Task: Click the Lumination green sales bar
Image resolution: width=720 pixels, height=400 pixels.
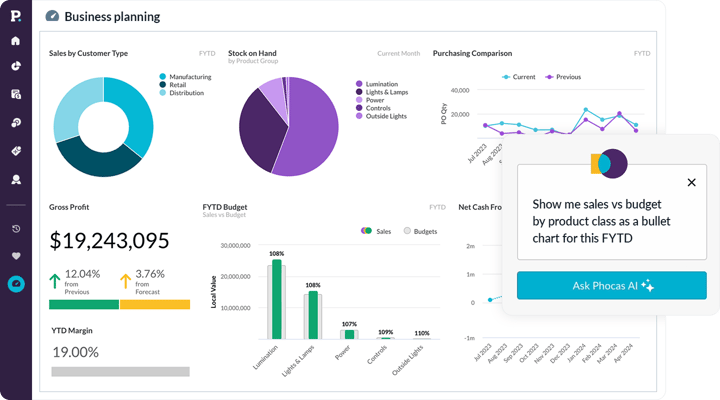Action: click(x=277, y=299)
